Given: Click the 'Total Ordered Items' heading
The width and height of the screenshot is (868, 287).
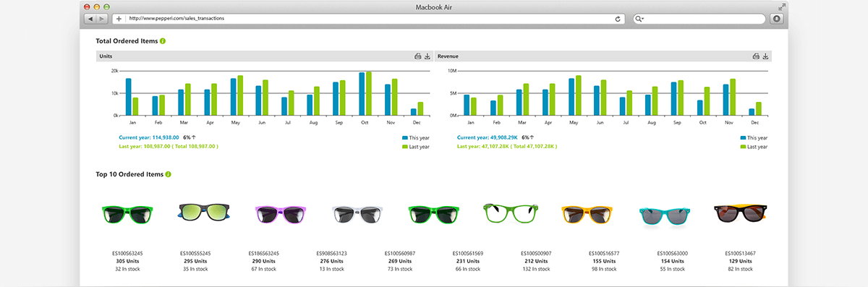Looking at the screenshot, I should click(x=127, y=41).
